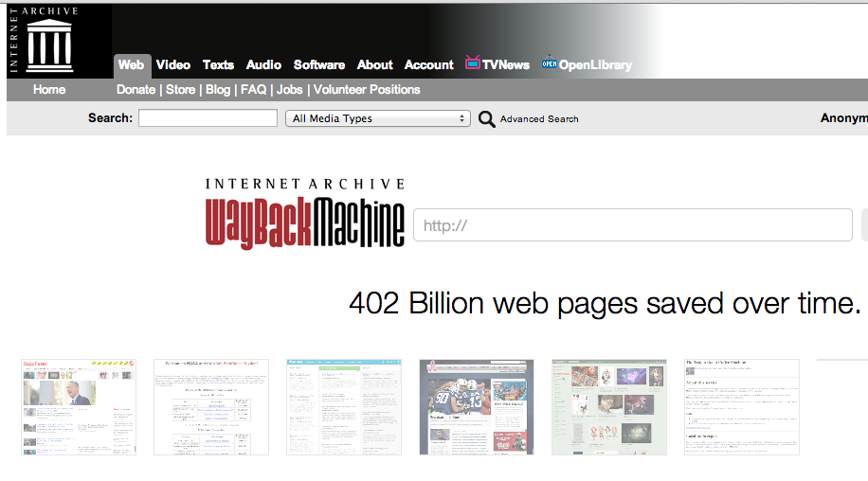Click the TV News television icon
Image resolution: width=868 pixels, height=481 pixels.
pyautogui.click(x=472, y=62)
